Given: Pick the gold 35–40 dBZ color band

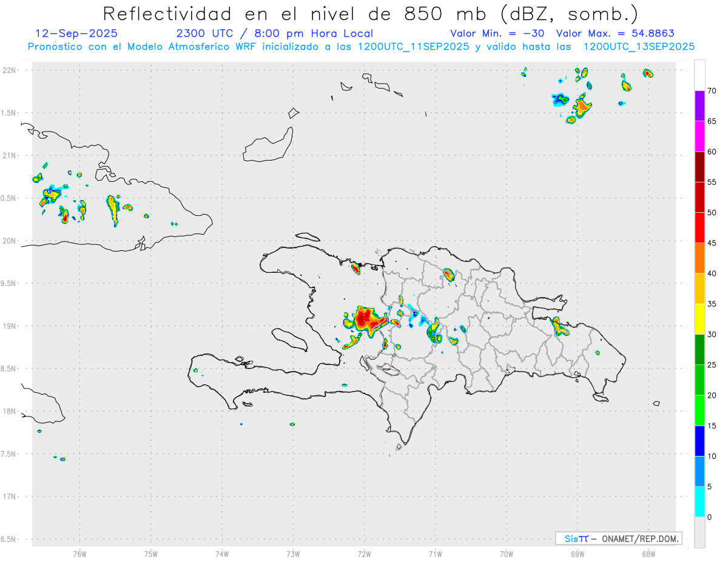Looking at the screenshot, I should pyautogui.click(x=699, y=289).
